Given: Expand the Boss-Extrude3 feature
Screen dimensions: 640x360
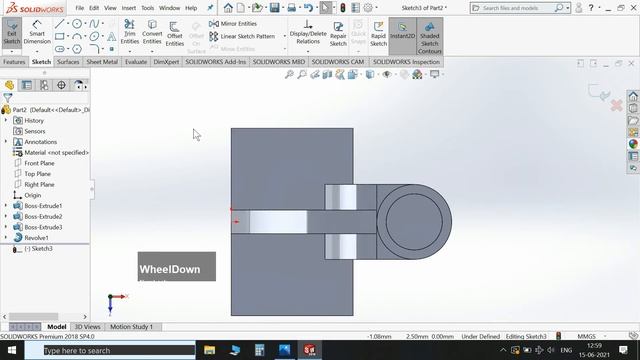Looking at the screenshot, I should tap(6, 227).
